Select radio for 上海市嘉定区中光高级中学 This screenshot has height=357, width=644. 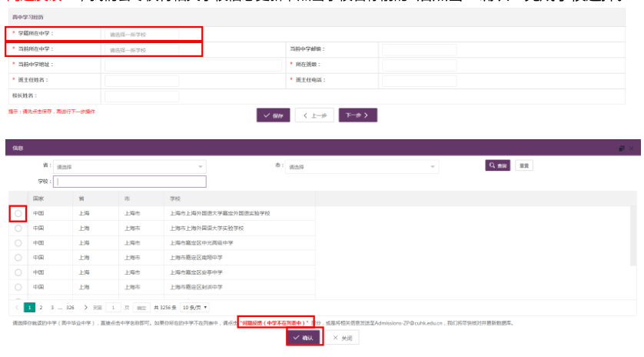18,242
